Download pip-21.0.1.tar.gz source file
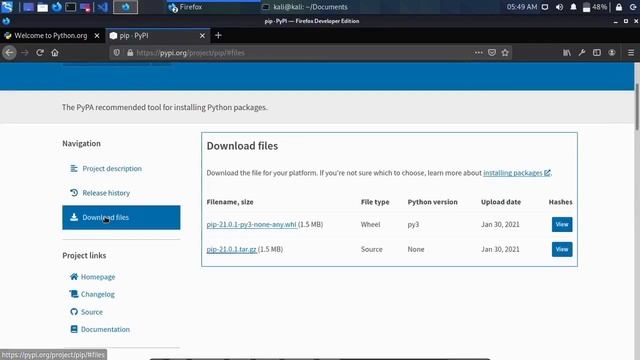Screen dimensions: 640x360 [x=231, y=249]
